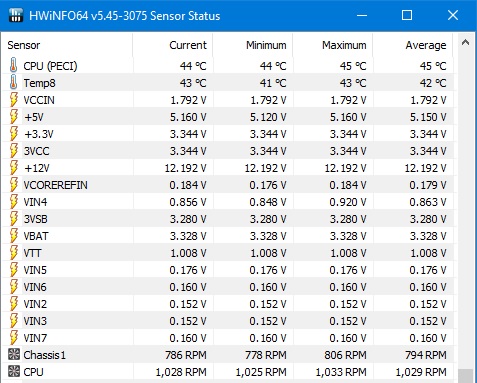Click the 5.120 V minimum +5V value
Screen dimensions: 477x383
(x=268, y=117)
